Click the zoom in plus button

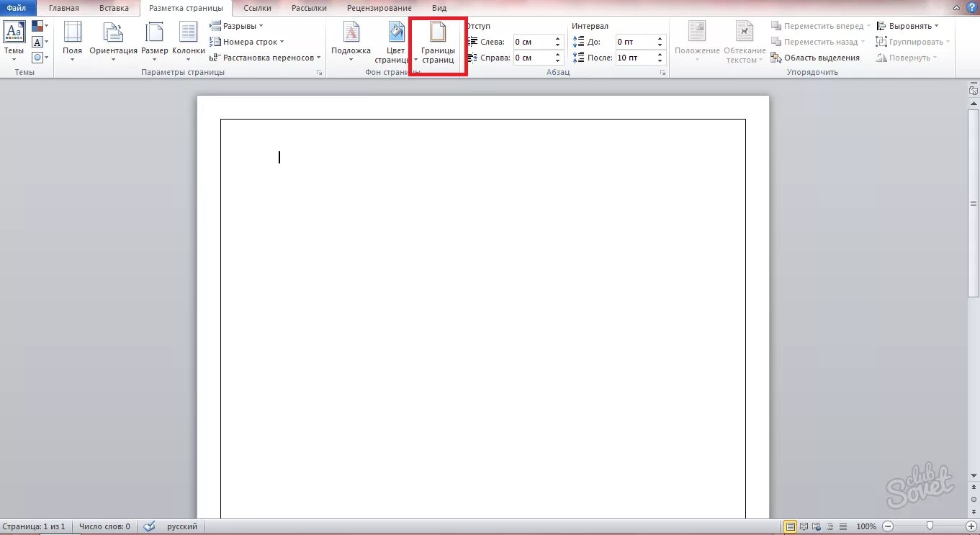pyautogui.click(x=973, y=526)
